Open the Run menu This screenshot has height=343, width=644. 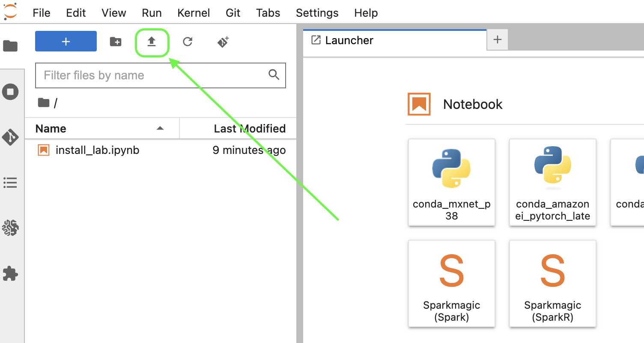(x=152, y=13)
